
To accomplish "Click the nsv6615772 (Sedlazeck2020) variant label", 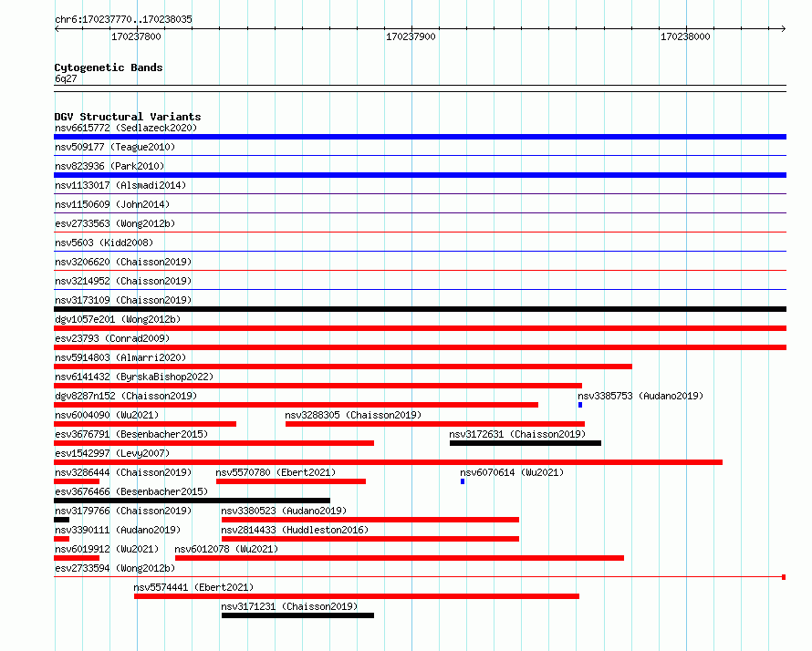I will click(x=126, y=128).
